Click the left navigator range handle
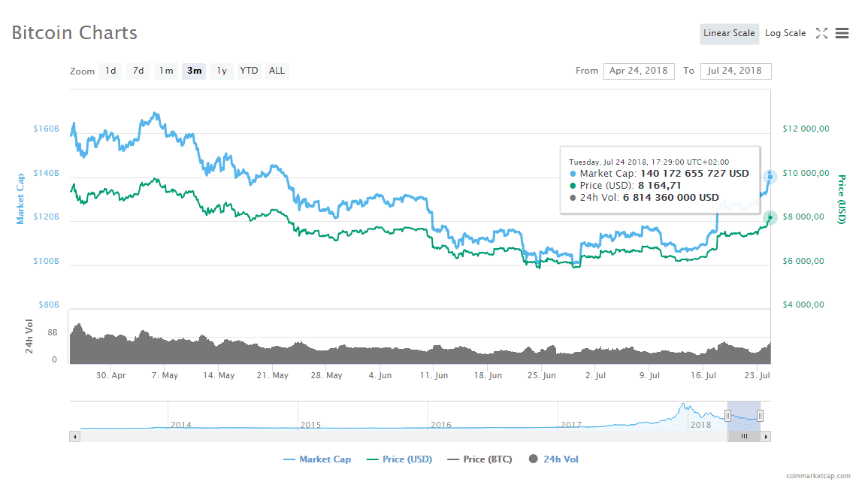Screen dimensions: 868x491 [727, 416]
